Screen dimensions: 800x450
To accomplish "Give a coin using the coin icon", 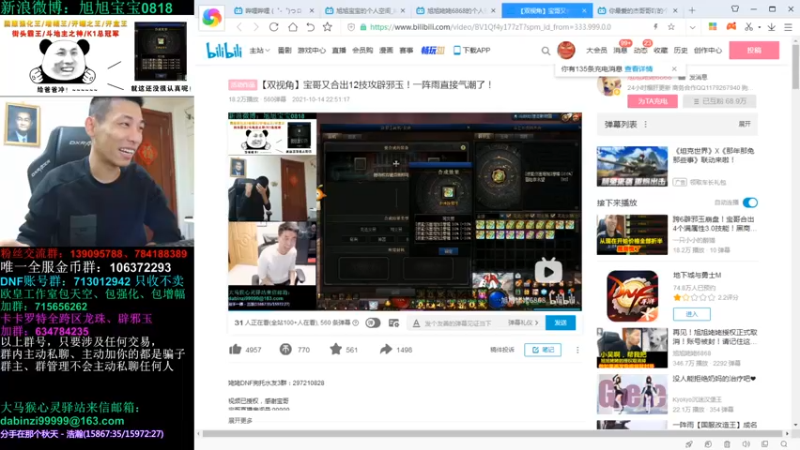I will click(286, 349).
